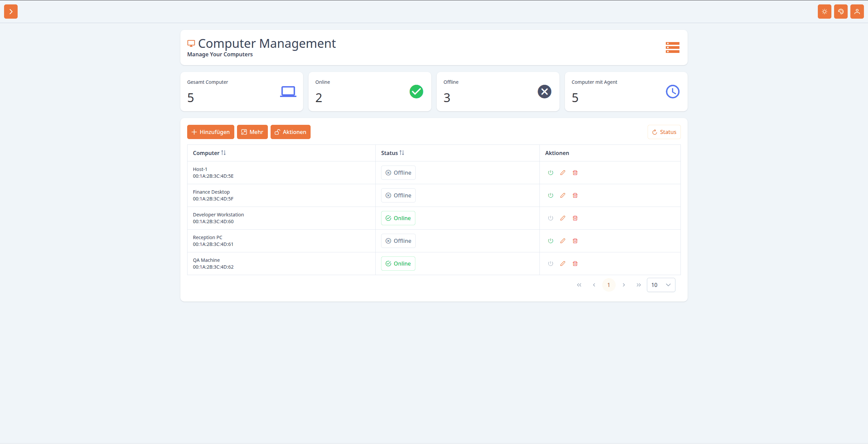Image resolution: width=868 pixels, height=444 pixels.
Task: Sort by Status column
Action: tap(393, 153)
